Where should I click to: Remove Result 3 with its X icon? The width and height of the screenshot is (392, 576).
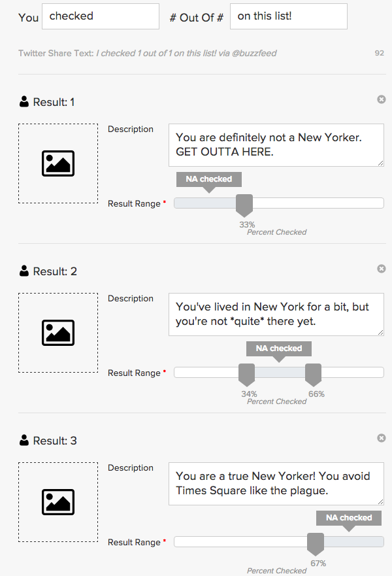click(382, 438)
